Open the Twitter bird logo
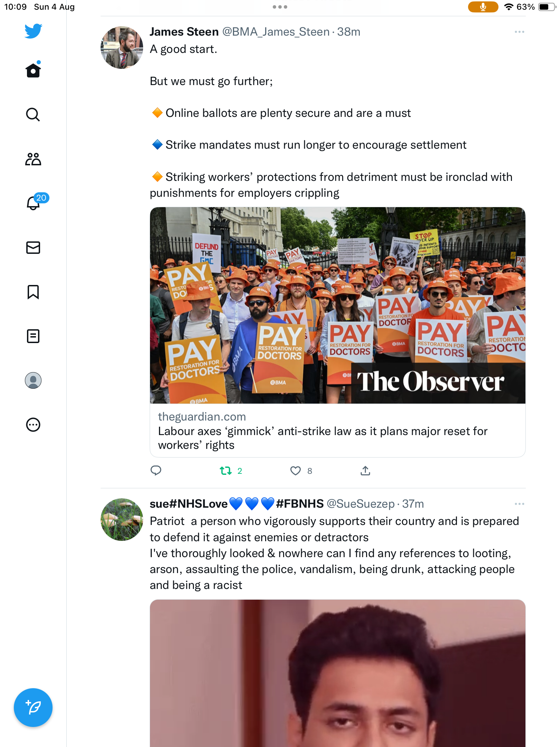 click(x=33, y=31)
